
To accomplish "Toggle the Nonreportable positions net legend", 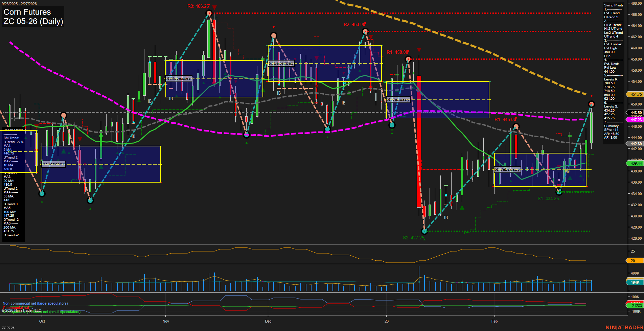I will 41,312.
